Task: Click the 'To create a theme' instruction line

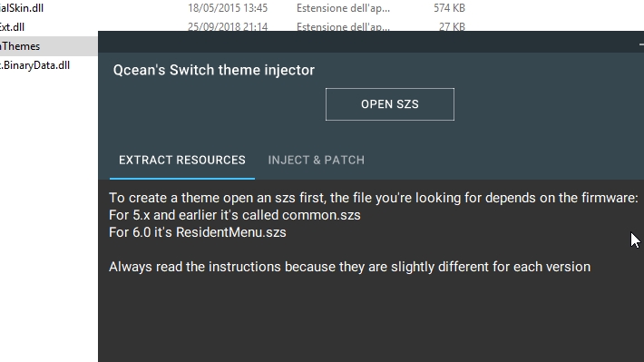Action: coord(374,198)
